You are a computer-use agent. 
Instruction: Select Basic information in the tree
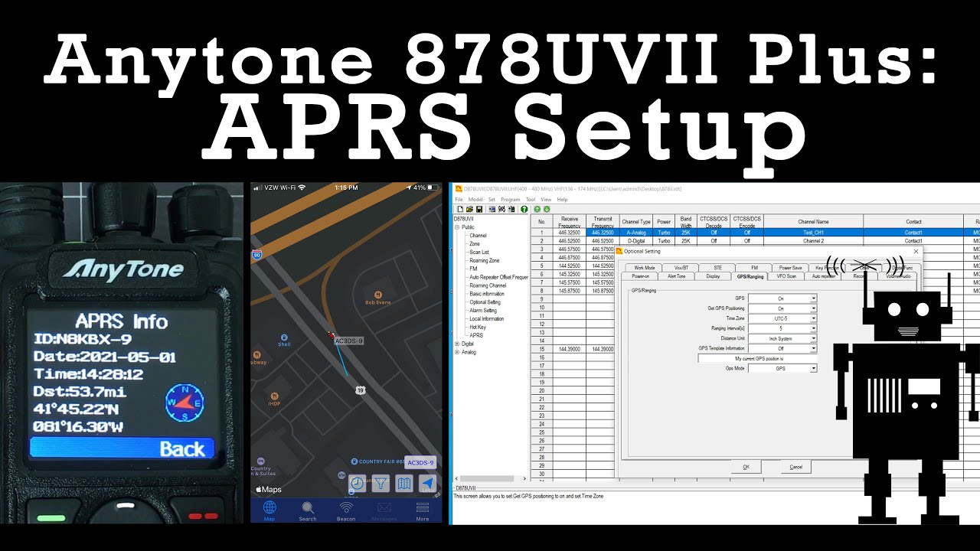click(x=487, y=294)
